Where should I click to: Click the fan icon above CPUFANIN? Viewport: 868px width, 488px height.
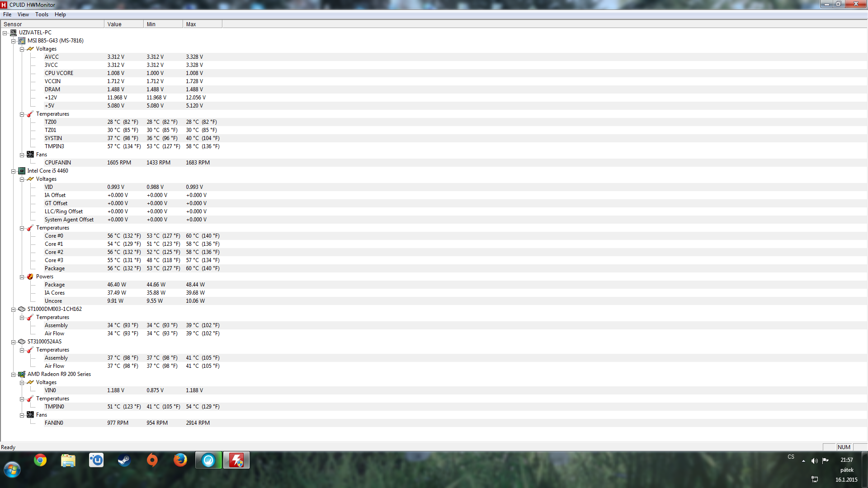click(x=30, y=155)
